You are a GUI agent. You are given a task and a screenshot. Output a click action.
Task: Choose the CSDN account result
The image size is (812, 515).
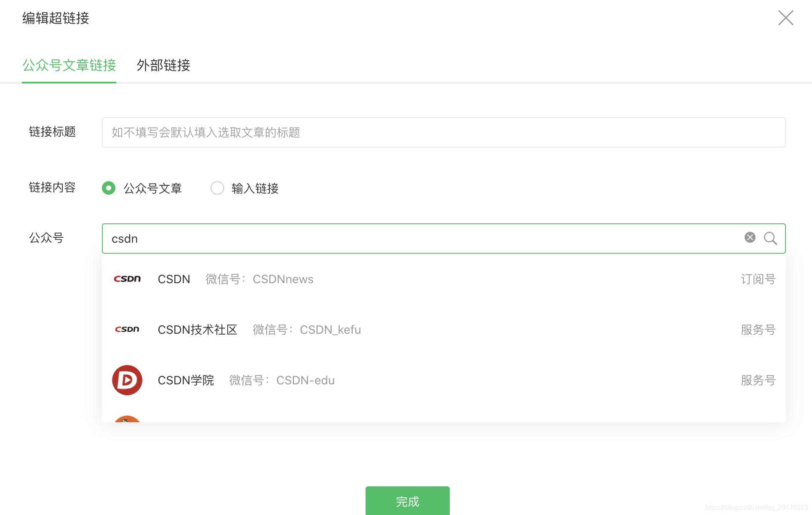pos(443,279)
